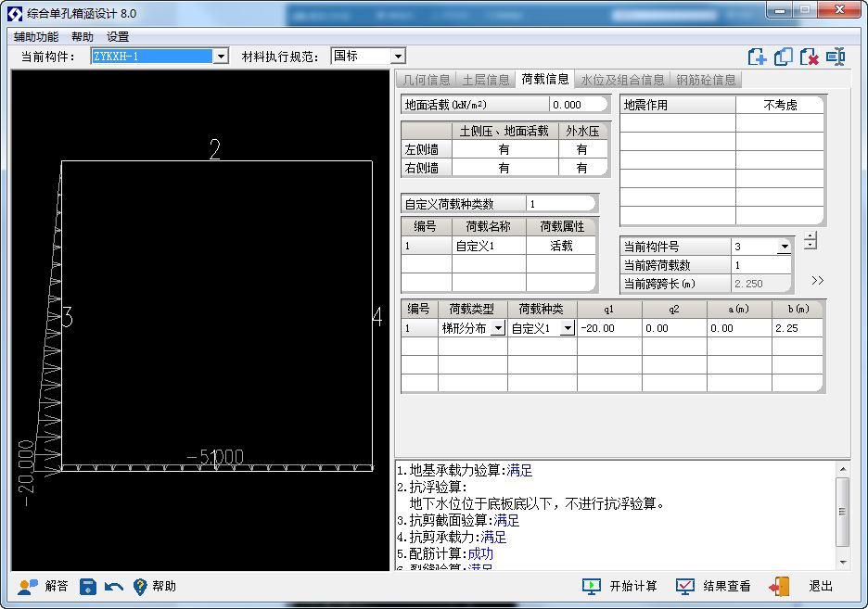Click the save disk icon
This screenshot has width=868, height=609.
(88, 587)
